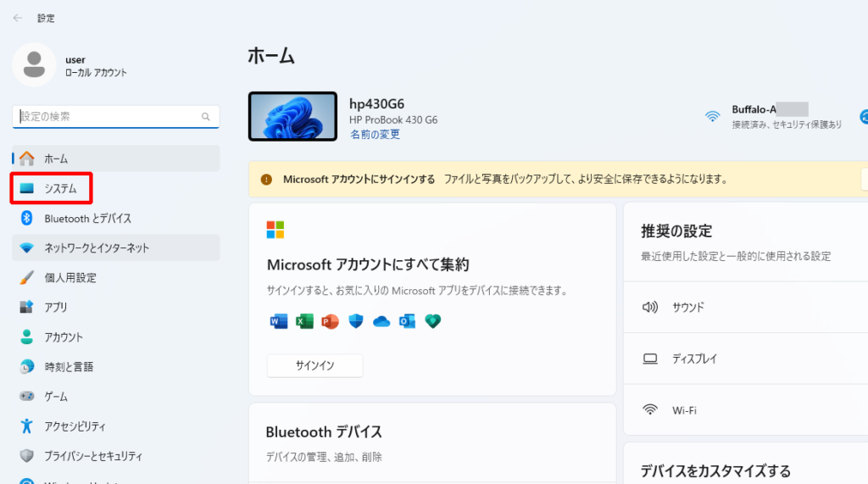
Task: Click the Bluetooth icon in sidebar
Action: click(x=26, y=218)
